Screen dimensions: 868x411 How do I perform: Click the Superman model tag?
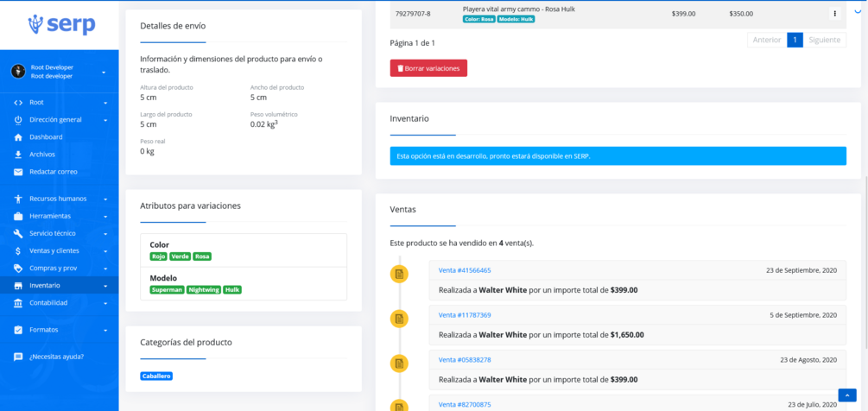[x=167, y=290]
